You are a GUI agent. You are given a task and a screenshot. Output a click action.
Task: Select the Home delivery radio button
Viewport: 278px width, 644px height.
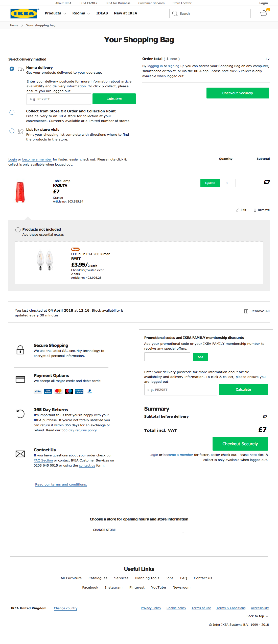(12, 69)
